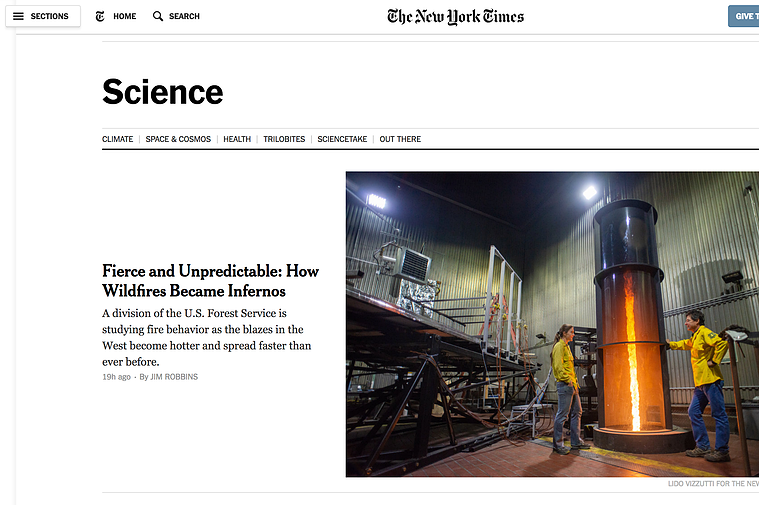The height and width of the screenshot is (505, 759).
Task: Click the Jim Robbins byline
Action: point(174,377)
